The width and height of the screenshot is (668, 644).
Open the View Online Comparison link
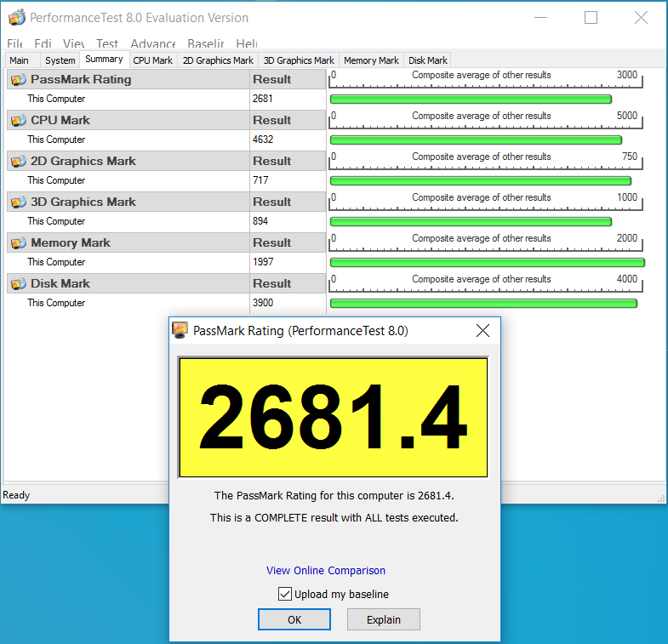[x=325, y=570]
